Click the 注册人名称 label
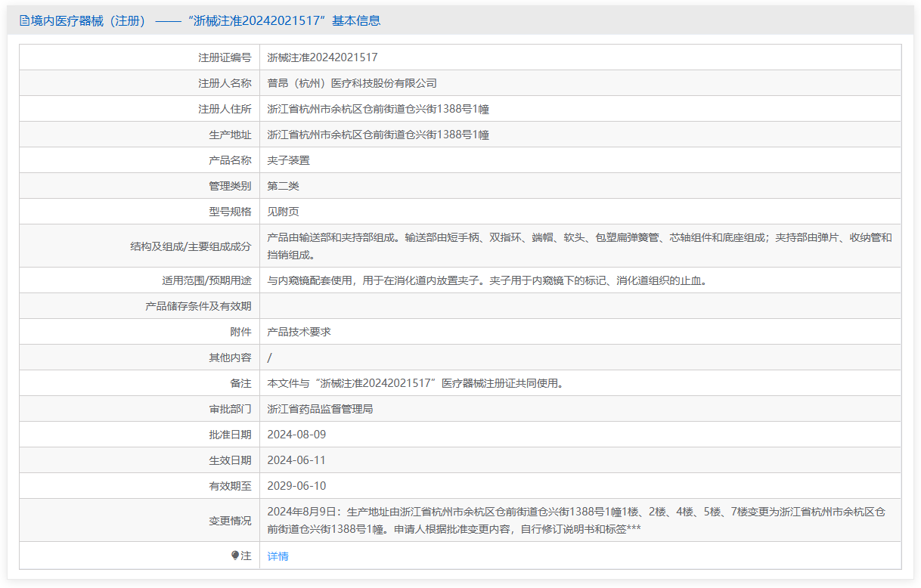The image size is (921, 588). tap(225, 83)
